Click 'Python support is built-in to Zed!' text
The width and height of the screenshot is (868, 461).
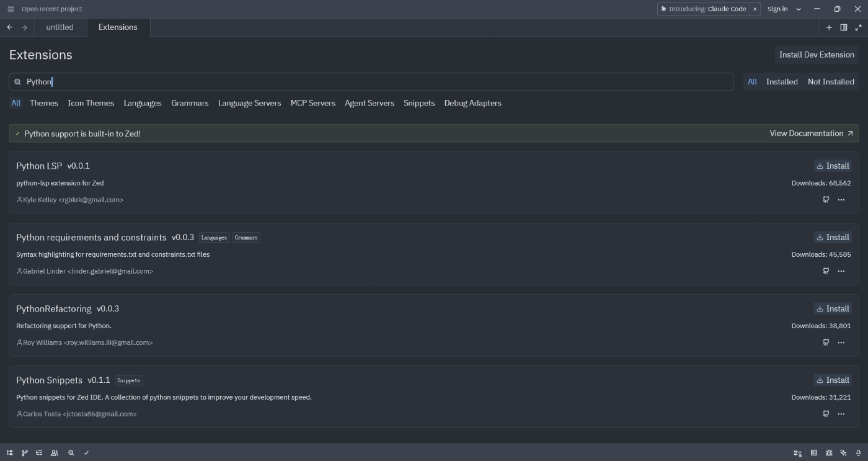tap(82, 133)
